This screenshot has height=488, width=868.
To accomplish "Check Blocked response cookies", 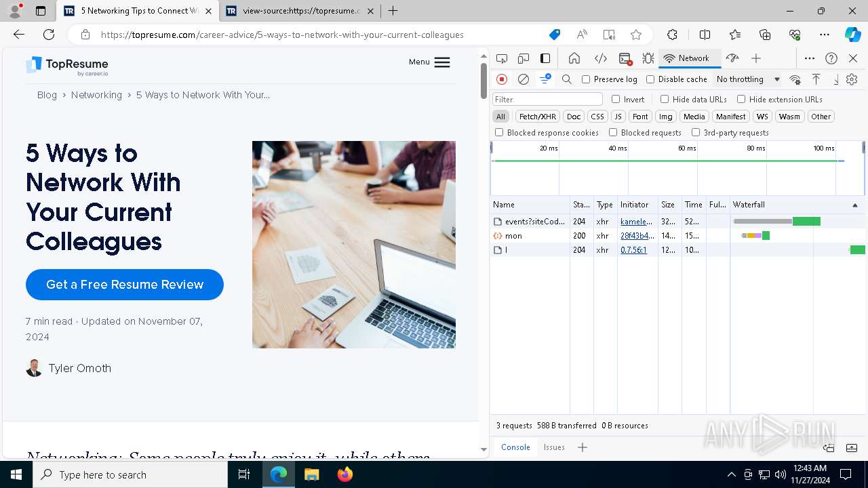I will coord(499,133).
